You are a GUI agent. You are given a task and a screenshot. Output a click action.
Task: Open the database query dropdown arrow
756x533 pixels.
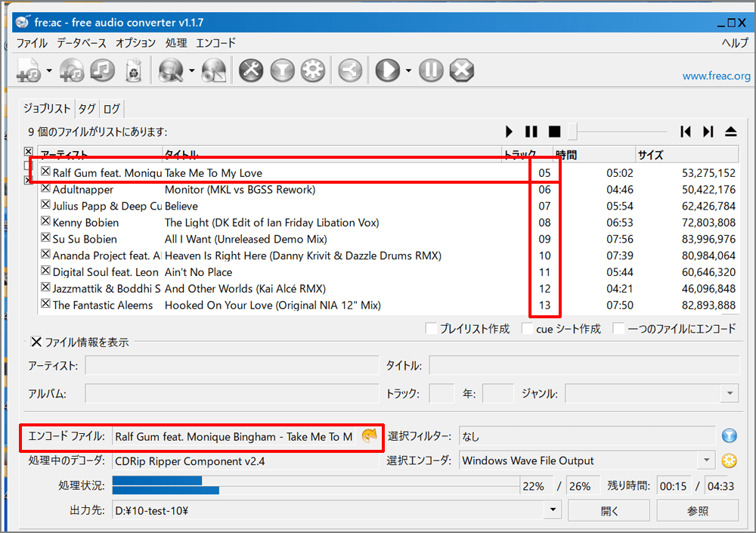[191, 70]
